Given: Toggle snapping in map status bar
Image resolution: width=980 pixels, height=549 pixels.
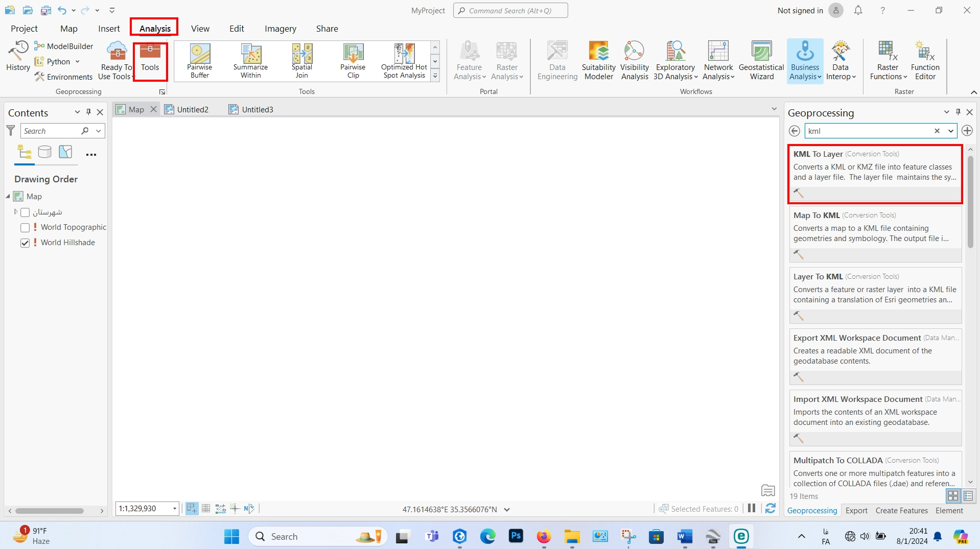Looking at the screenshot, I should pos(192,509).
